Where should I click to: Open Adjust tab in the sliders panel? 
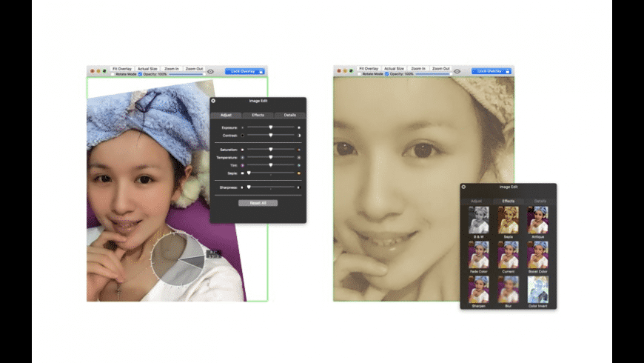click(226, 115)
